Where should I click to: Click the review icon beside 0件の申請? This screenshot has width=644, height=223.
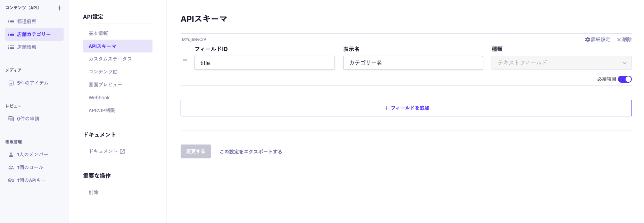[x=11, y=119]
